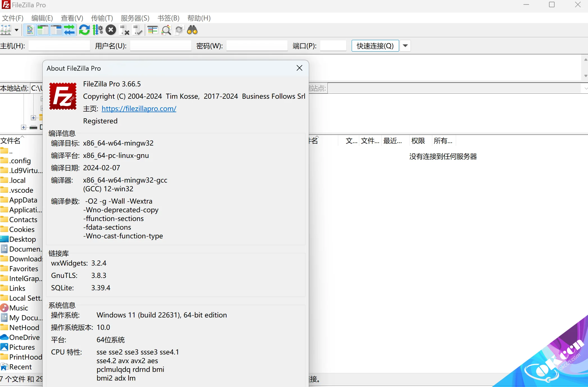Open the 服务器(S) menu
This screenshot has height=387, width=588.
point(135,18)
